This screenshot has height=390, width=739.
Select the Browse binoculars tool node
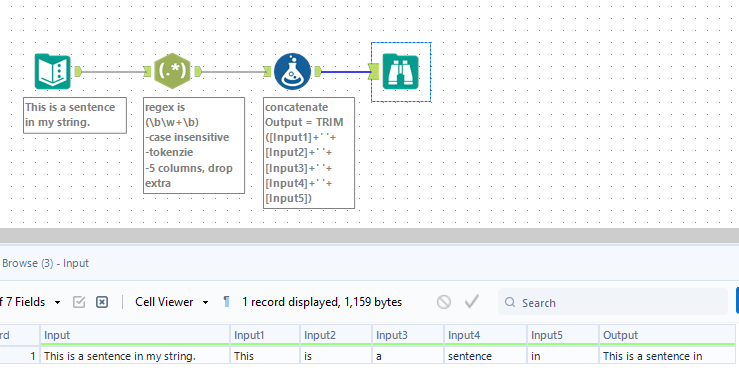point(401,72)
